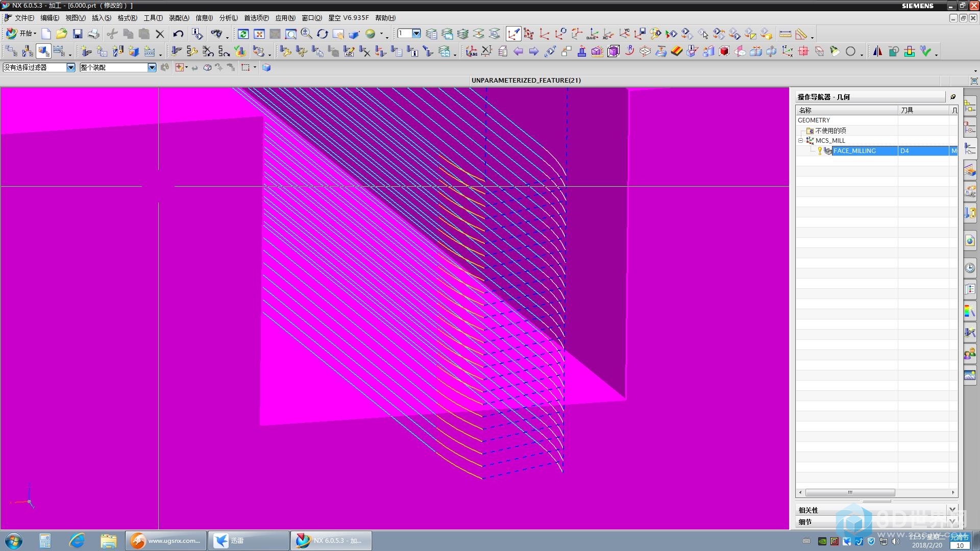Open the 插入(S) menu
Screen dimensions: 980x551
[x=102, y=18]
